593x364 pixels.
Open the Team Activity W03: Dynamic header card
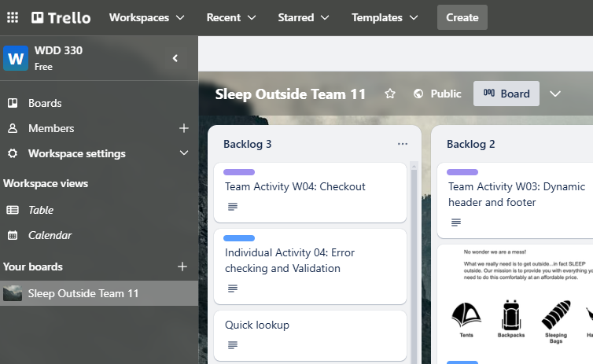tap(515, 200)
